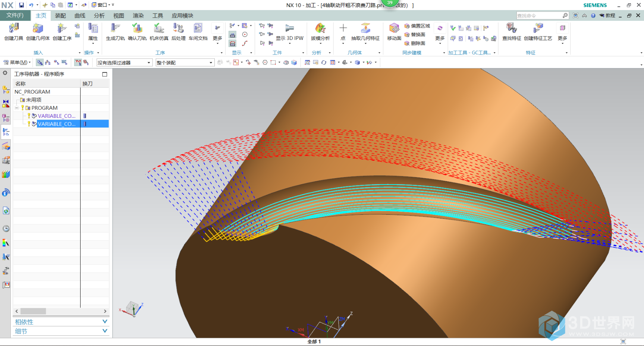Image resolution: width=644 pixels, height=346 pixels.
Task: Open the 菜单(M) dropdown
Action: click(x=17, y=62)
